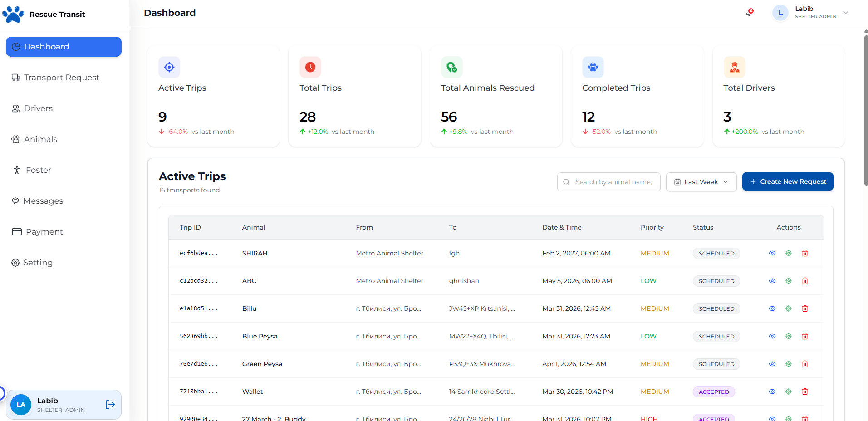View the Blue Peysa trip details
The width and height of the screenshot is (868, 421).
click(772, 336)
